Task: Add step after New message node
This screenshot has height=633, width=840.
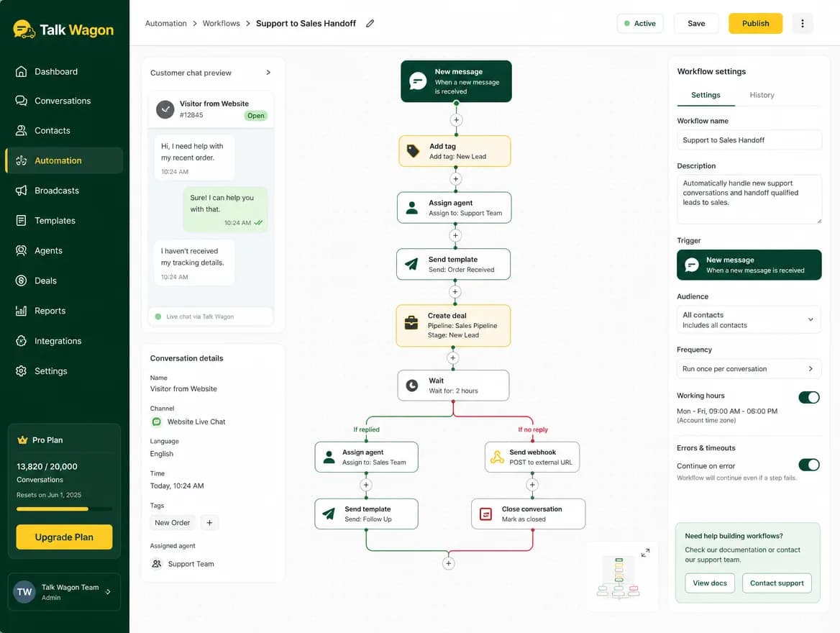Action: coord(456,120)
